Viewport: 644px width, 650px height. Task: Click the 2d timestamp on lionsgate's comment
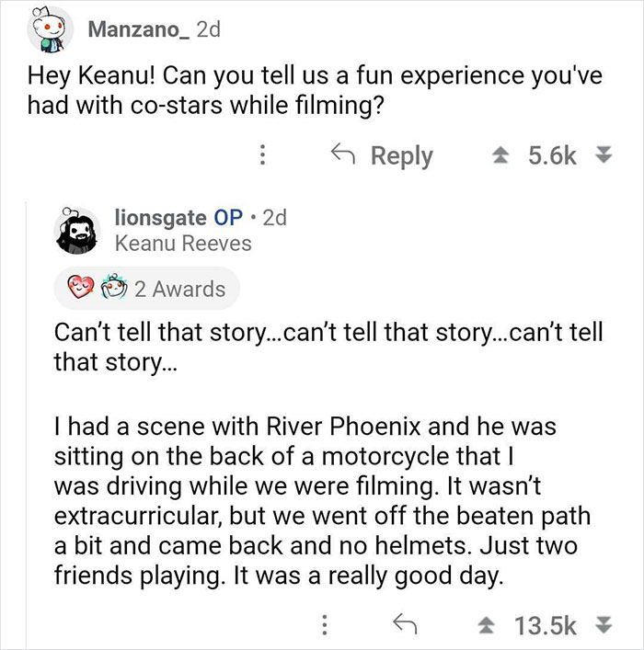click(274, 217)
